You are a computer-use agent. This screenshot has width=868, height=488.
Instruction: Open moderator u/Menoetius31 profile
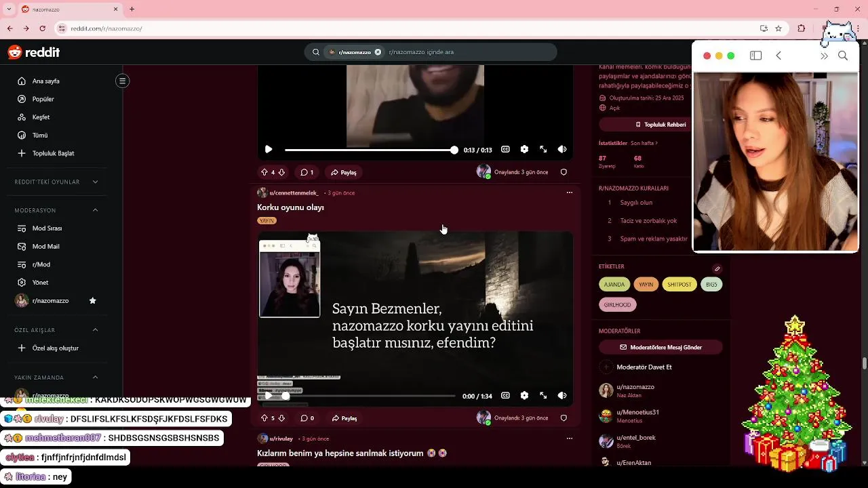click(637, 412)
